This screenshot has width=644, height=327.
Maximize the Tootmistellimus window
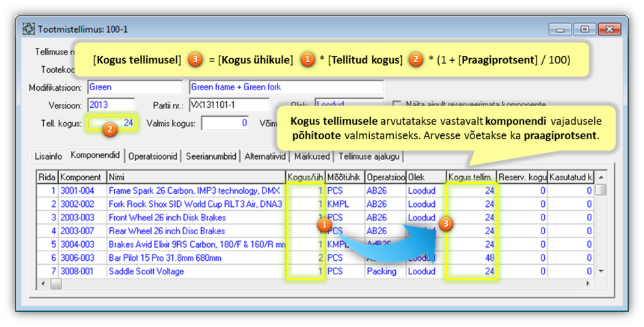point(585,29)
